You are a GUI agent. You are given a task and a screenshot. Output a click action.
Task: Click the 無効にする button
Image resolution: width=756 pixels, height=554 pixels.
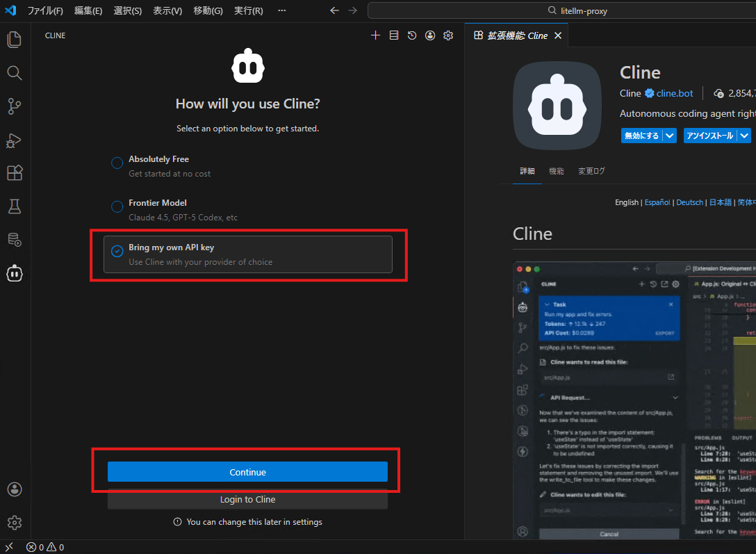pyautogui.click(x=642, y=136)
